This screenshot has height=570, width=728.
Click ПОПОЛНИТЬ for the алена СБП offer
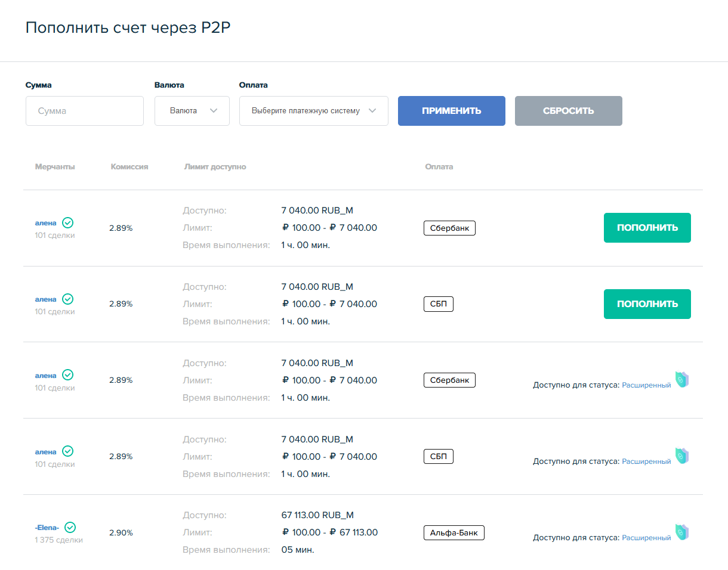pyautogui.click(x=647, y=304)
